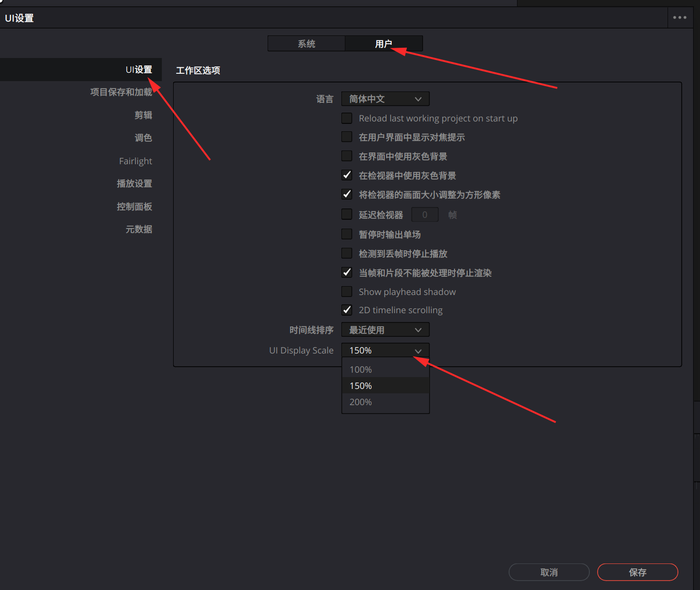Click the 保存 button
Image resolution: width=700 pixels, height=590 pixels.
[x=638, y=572]
